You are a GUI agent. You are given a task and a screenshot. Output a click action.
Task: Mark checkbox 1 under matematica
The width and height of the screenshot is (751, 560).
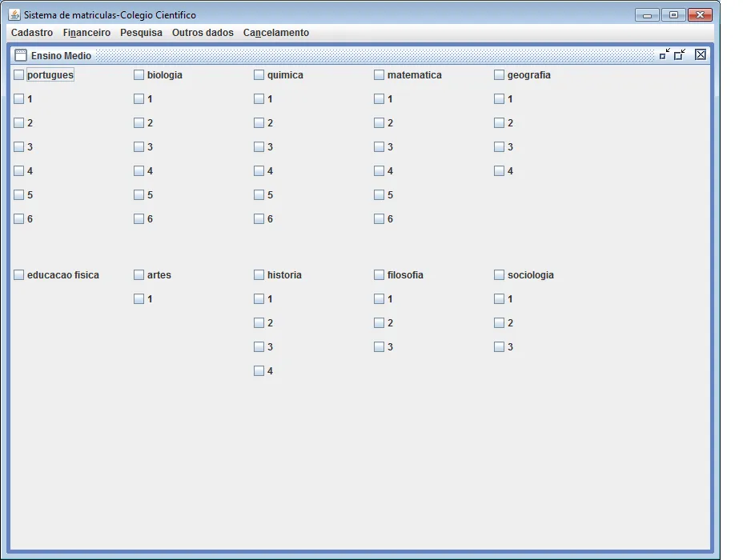click(379, 98)
